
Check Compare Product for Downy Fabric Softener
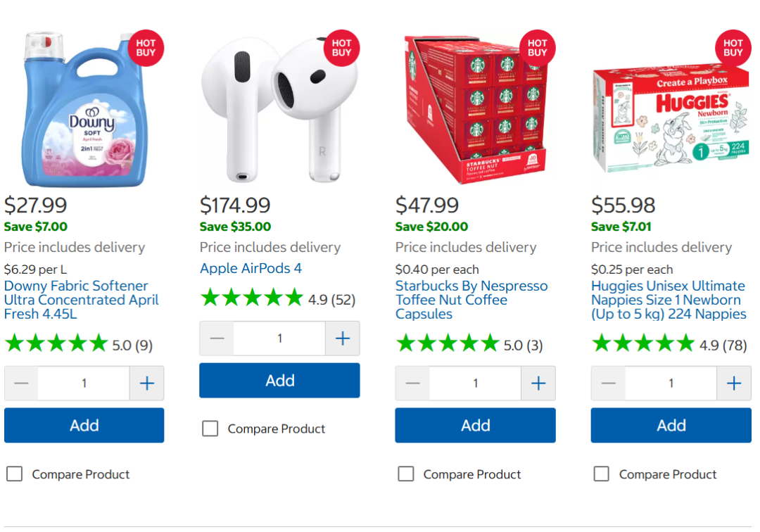(15, 474)
